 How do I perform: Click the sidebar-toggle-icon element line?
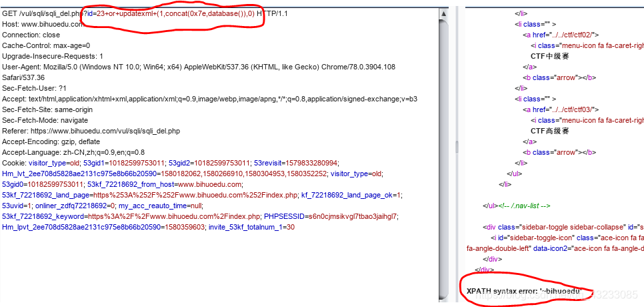(567, 238)
